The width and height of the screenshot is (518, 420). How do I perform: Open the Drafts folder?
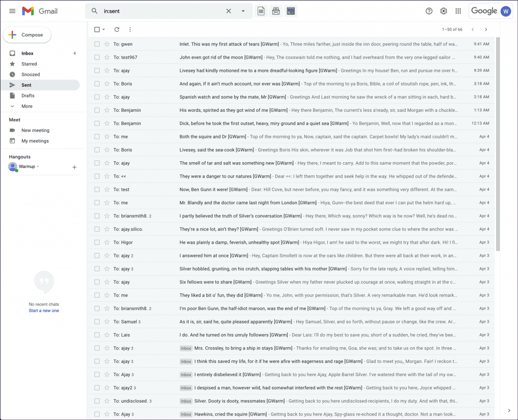[x=28, y=96]
